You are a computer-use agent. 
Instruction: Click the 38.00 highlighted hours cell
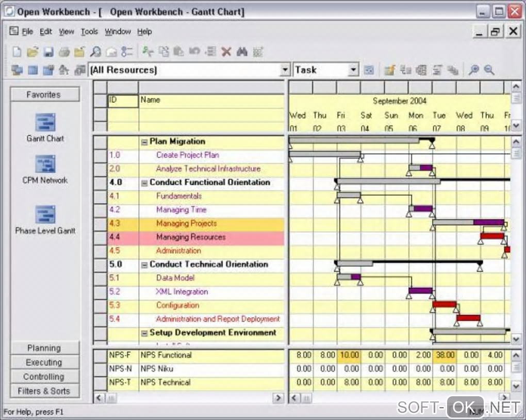click(445, 355)
